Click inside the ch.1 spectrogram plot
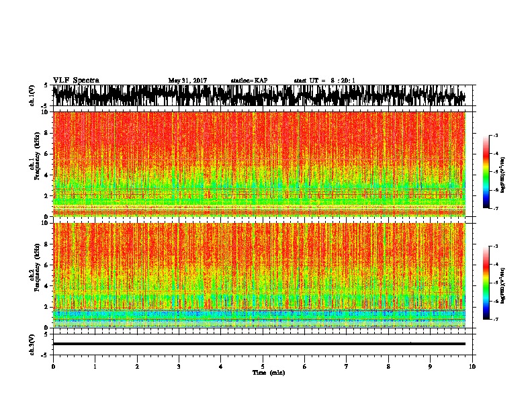532x411 pixels. (259, 164)
